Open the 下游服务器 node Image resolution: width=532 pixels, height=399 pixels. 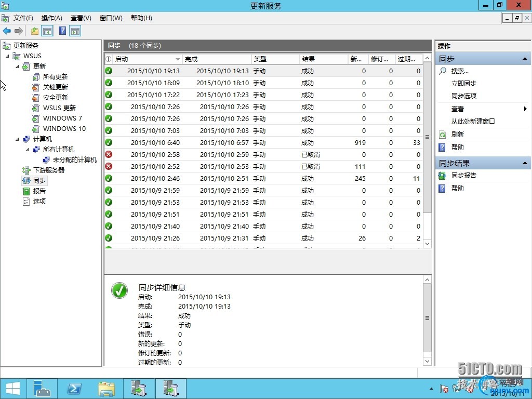(x=49, y=170)
